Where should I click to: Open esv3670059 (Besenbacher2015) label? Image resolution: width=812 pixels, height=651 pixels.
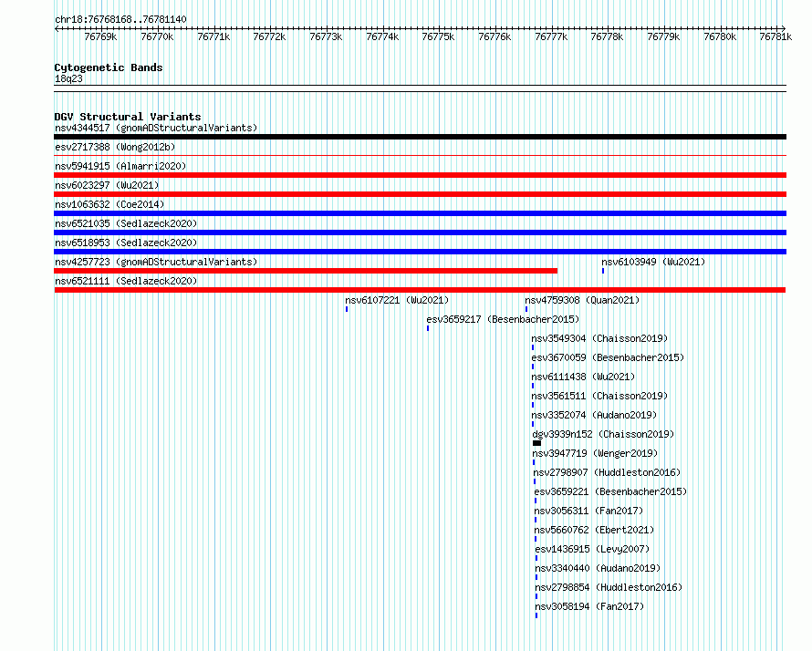(608, 357)
